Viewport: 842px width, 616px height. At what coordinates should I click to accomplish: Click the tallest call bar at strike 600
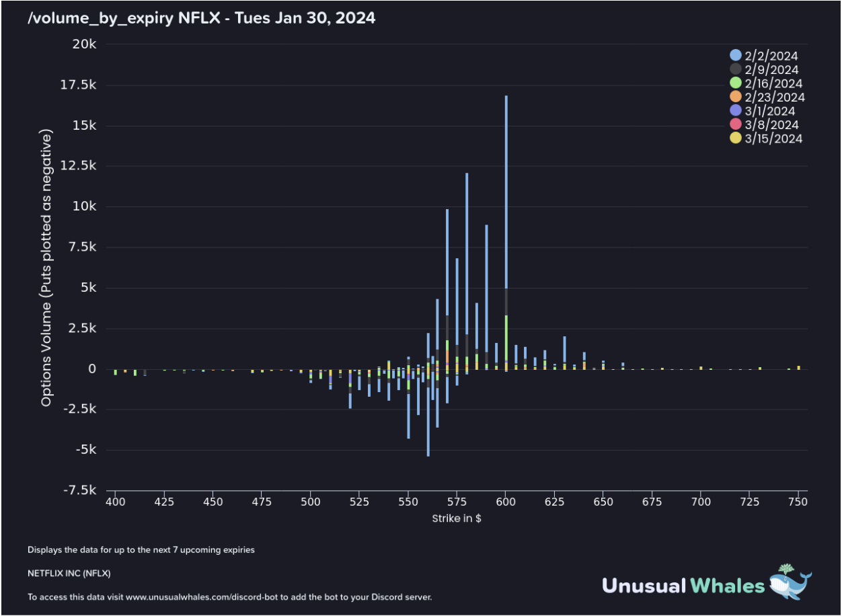506,188
